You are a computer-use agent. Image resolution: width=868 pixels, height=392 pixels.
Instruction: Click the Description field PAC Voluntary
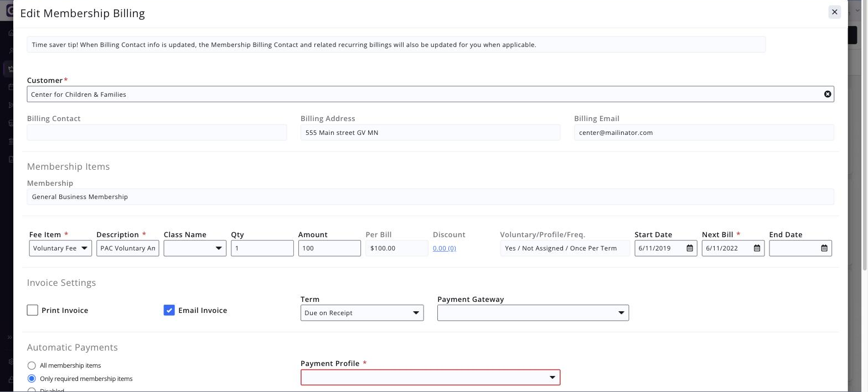[x=128, y=248]
